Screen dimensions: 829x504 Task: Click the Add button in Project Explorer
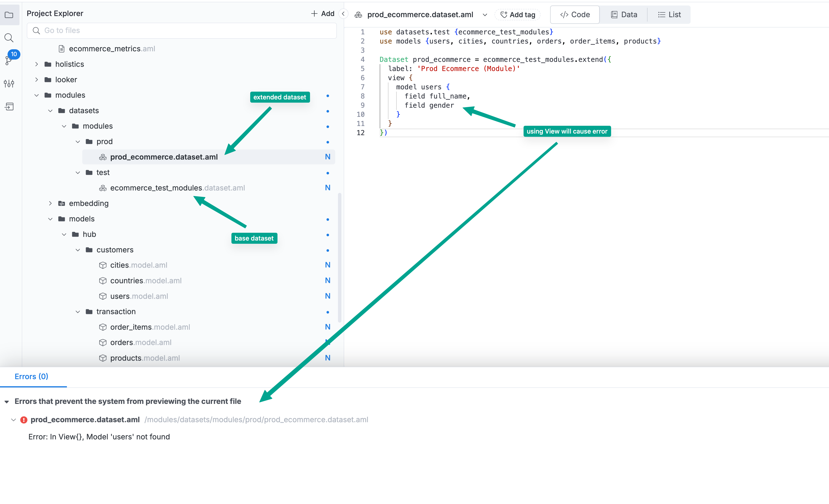[x=322, y=14]
